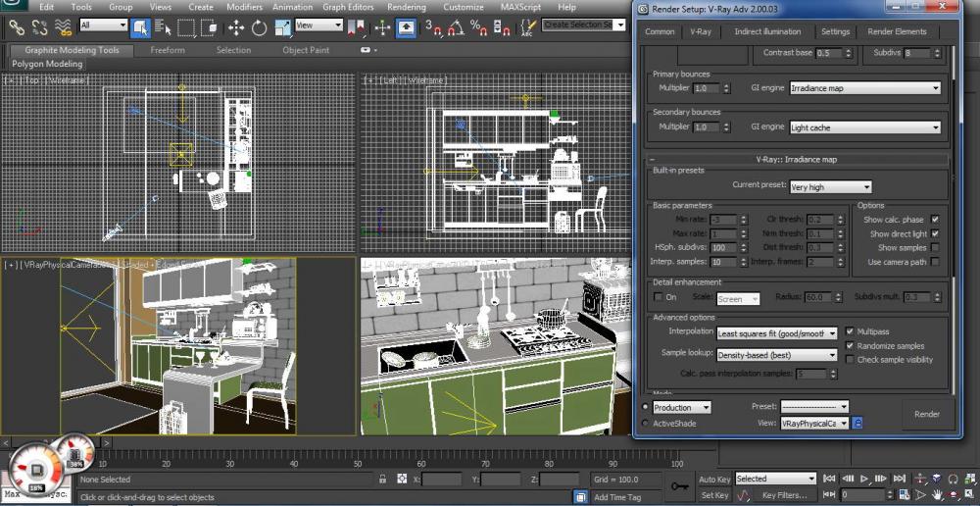Viewport: 980px width, 506px height.
Task: Click the Orbit viewport navigation icon
Action: click(954, 494)
